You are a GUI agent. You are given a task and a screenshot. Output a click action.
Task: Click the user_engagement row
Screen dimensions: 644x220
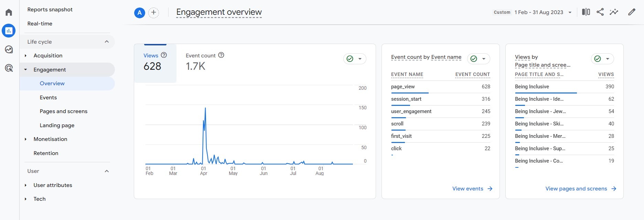(x=440, y=111)
